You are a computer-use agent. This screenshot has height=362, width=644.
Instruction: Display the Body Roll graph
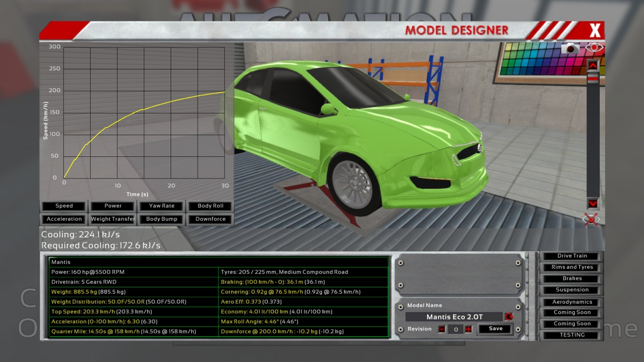click(x=210, y=206)
